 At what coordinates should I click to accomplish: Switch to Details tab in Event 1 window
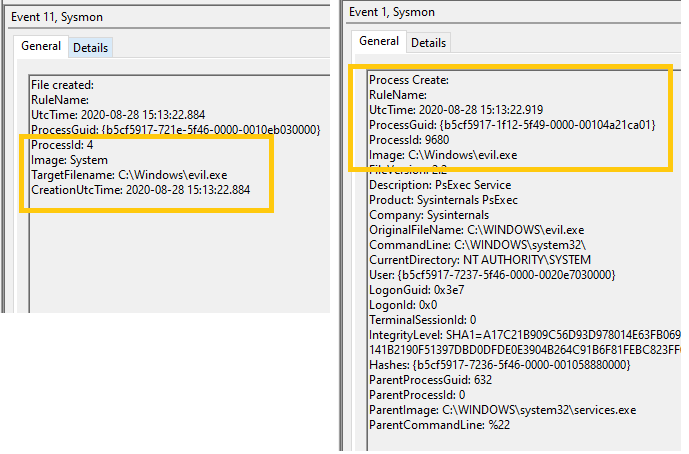(x=428, y=43)
